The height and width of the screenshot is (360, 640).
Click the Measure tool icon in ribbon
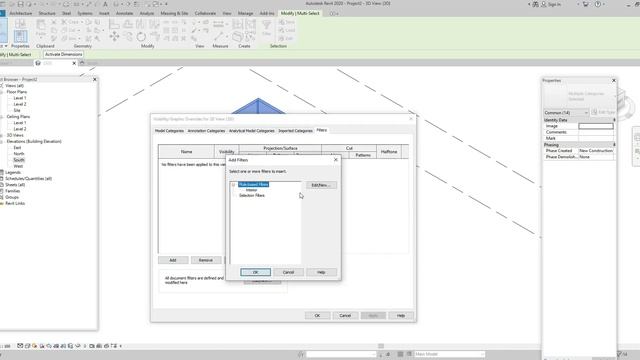(219, 37)
